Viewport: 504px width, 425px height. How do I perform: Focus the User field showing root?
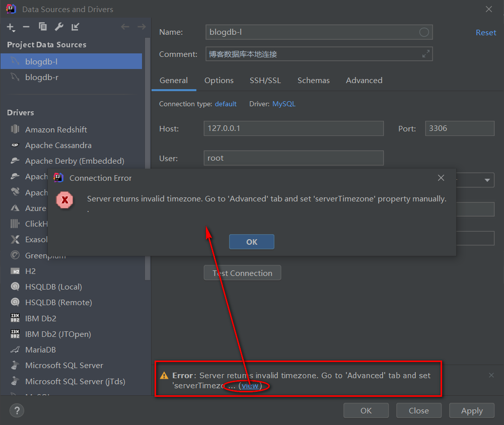(x=294, y=158)
